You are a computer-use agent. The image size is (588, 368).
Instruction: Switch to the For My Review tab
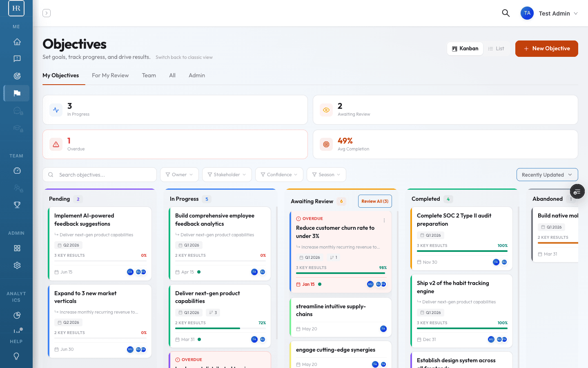pyautogui.click(x=110, y=75)
